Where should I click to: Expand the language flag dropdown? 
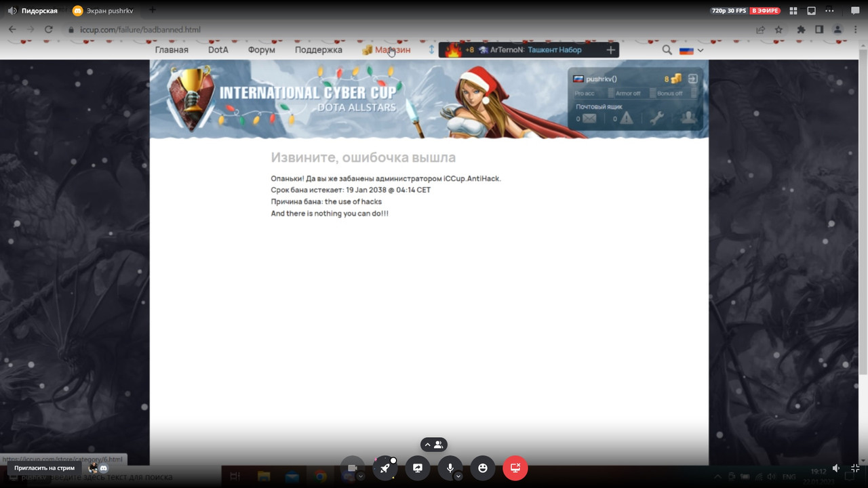click(x=692, y=50)
